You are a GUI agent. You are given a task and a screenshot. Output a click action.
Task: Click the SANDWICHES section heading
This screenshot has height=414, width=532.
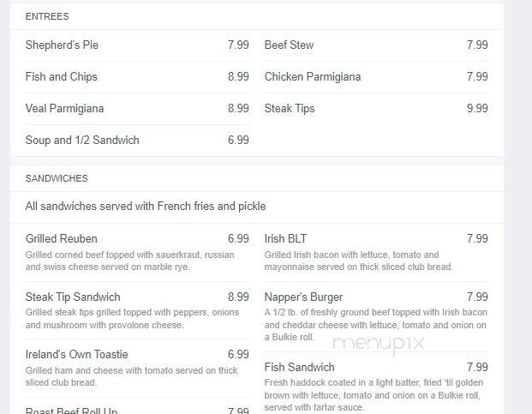pos(57,178)
